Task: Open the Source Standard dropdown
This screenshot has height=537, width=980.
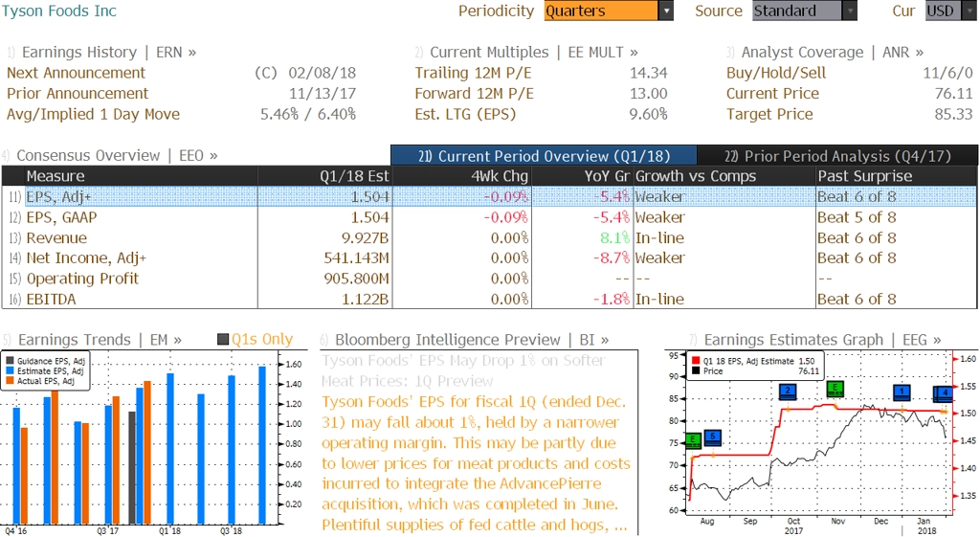Action: (804, 11)
